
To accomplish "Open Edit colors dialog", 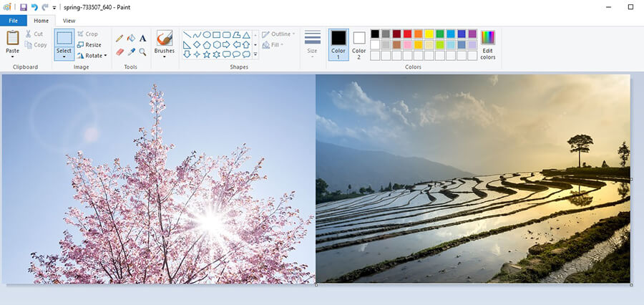I will [x=488, y=45].
